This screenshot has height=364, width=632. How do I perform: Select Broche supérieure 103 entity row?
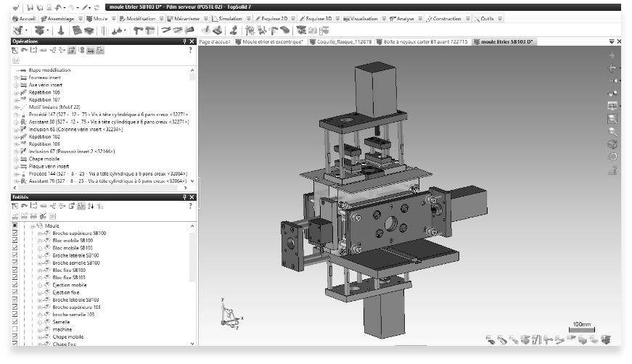76,307
